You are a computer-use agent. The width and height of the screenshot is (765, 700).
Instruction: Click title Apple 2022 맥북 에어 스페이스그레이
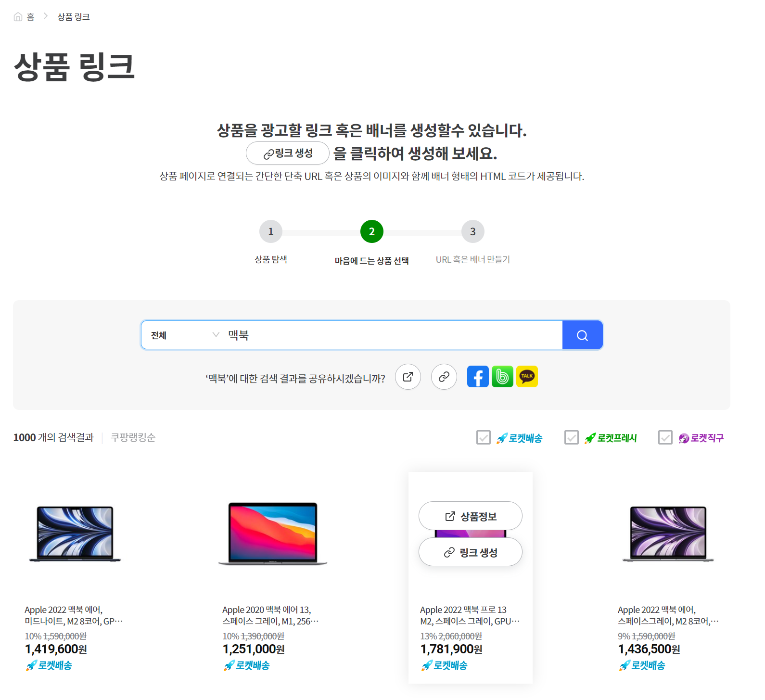[668, 615]
